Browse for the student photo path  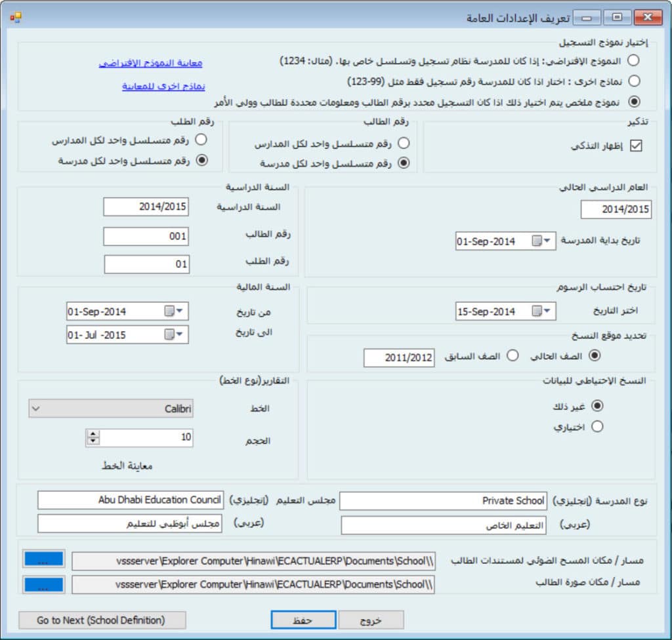(x=43, y=584)
